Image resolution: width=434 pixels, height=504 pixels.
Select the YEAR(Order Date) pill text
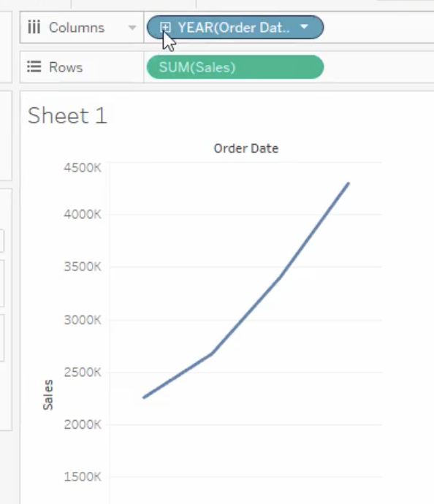pyautogui.click(x=234, y=28)
